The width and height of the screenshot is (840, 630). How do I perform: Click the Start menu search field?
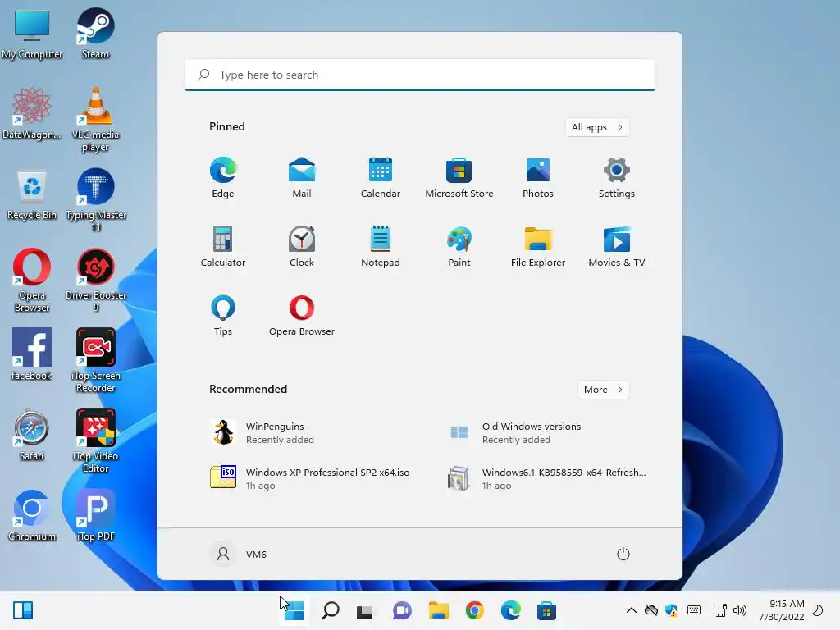[420, 75]
